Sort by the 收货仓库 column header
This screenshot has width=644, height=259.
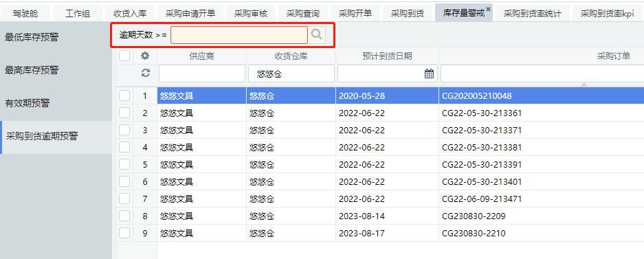click(x=291, y=56)
